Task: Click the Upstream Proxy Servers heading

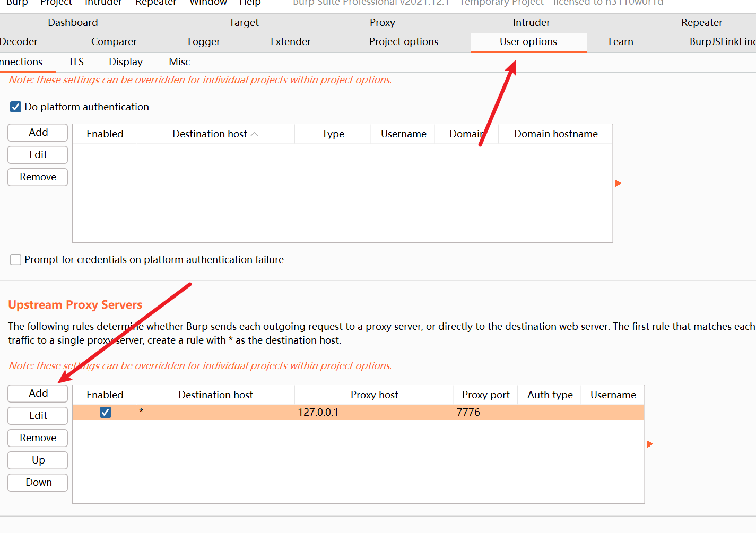Action: [75, 304]
